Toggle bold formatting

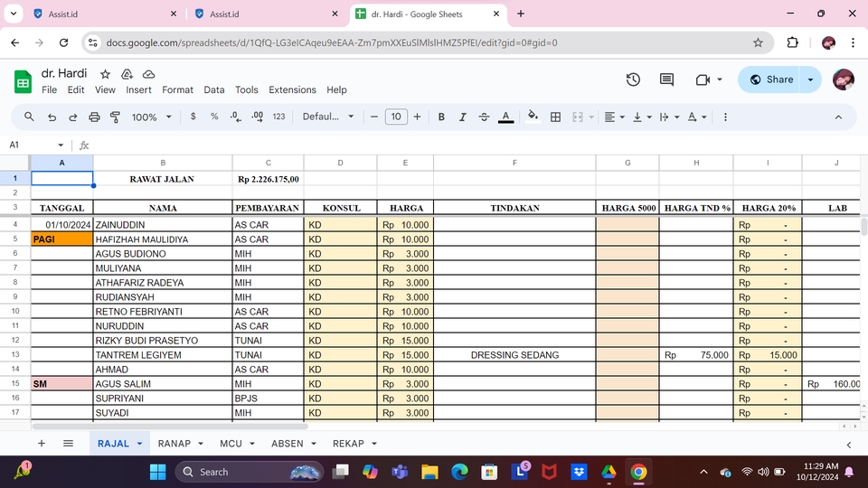[441, 117]
